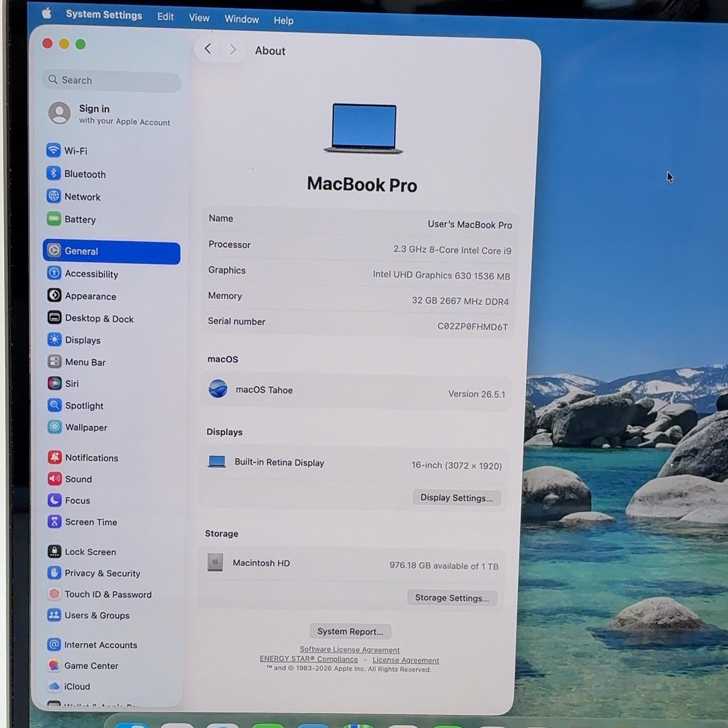728x728 pixels.
Task: Open the Help menu
Action: click(x=284, y=21)
